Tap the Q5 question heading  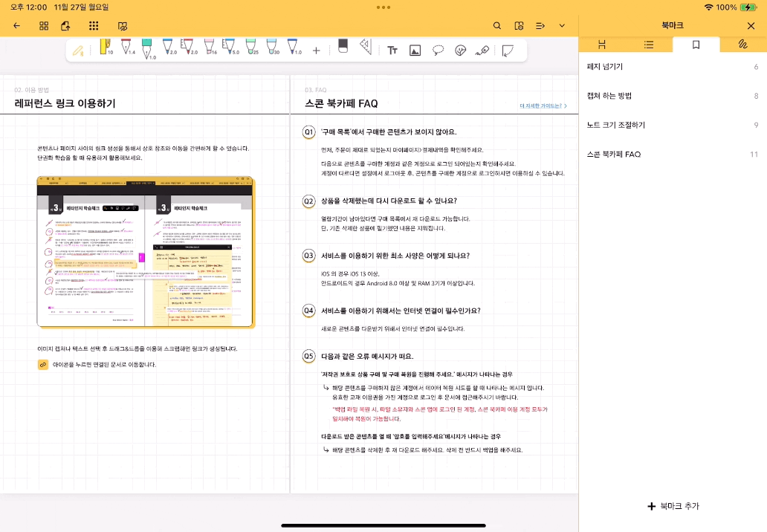(x=367, y=357)
